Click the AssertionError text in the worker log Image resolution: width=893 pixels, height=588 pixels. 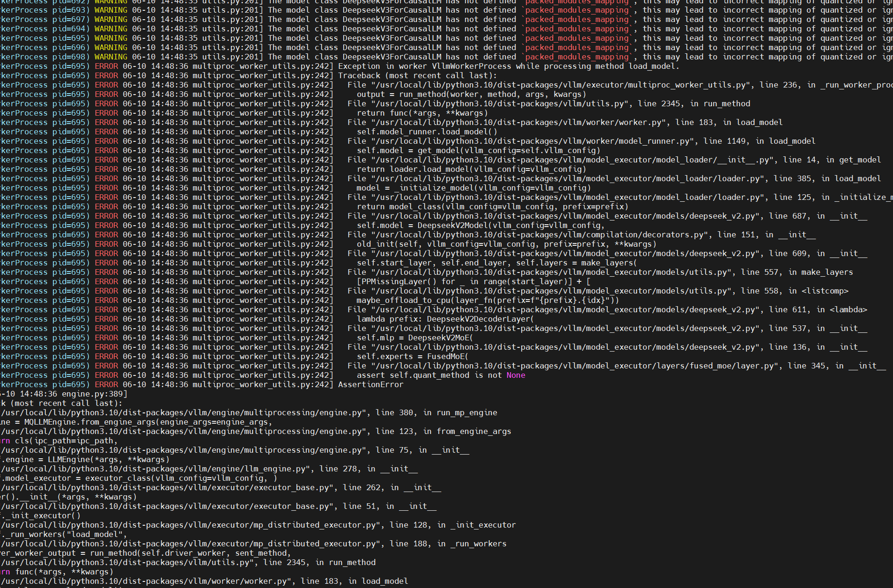370,384
